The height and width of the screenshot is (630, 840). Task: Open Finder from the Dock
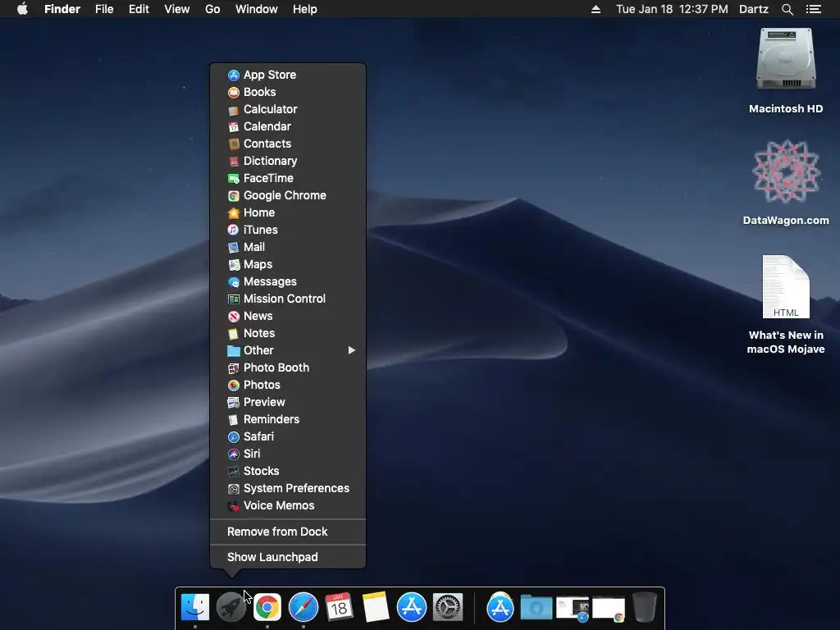pos(195,607)
